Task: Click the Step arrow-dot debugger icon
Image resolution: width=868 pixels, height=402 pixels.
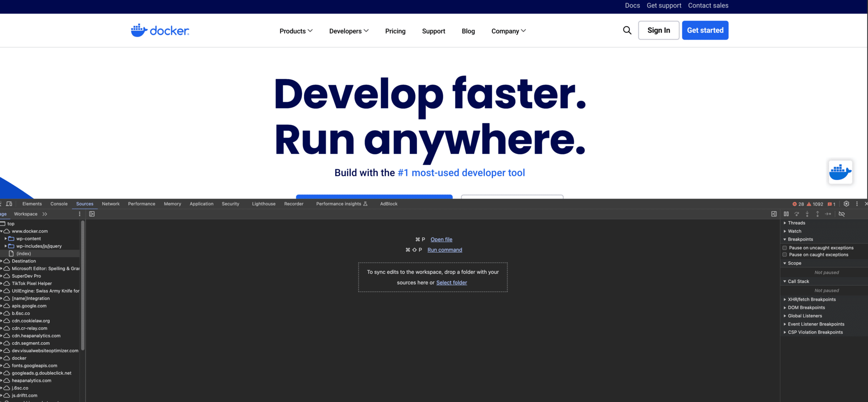Action: pos(828,214)
